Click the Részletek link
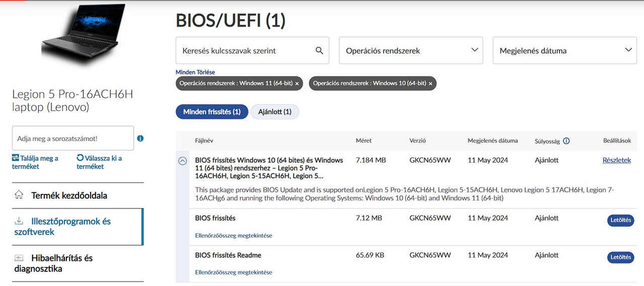Viewport: 644px width, 286px height. 617,160
